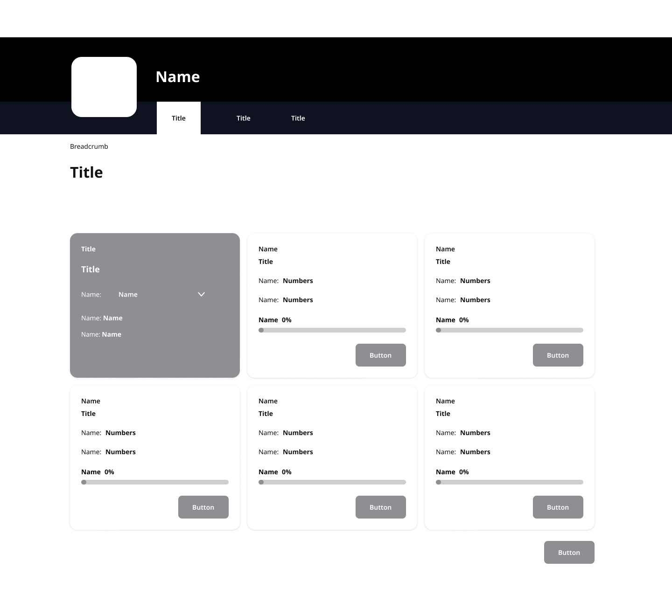Click the white rounded avatar placeholder in header
The height and width of the screenshot is (616, 672).
pos(104,87)
